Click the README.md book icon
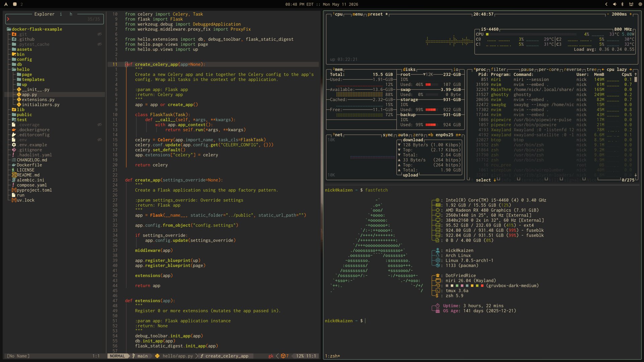Viewport: 644px width, 362px height. coord(14,175)
